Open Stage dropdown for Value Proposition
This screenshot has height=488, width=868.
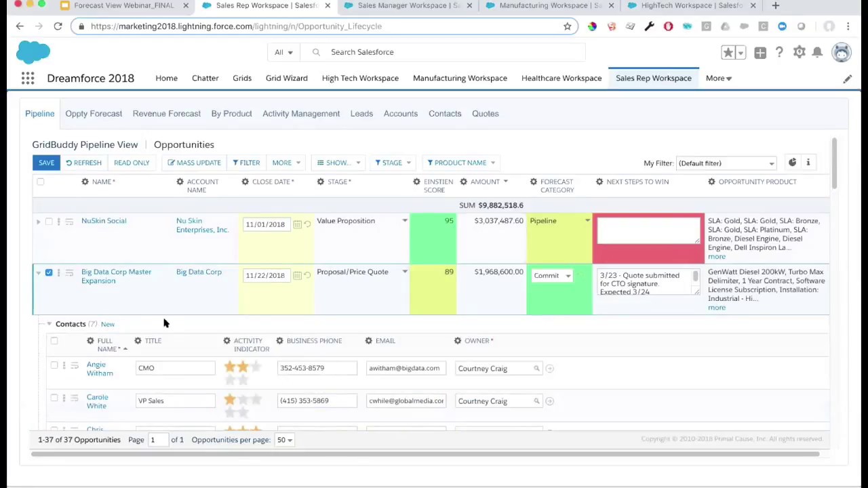[404, 221]
